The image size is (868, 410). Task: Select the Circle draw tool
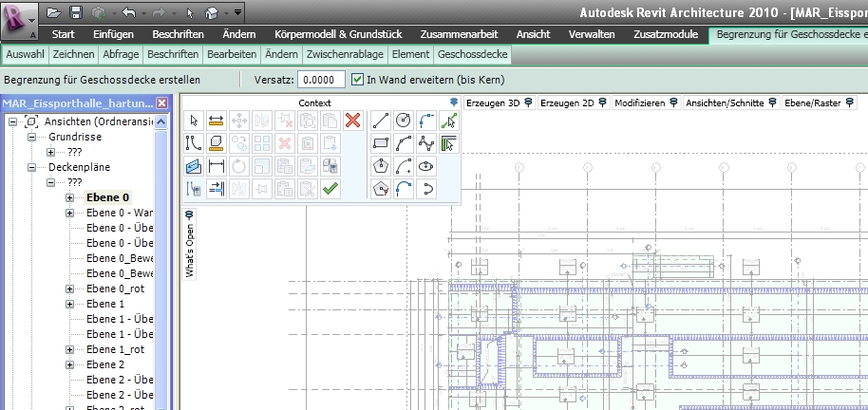pos(404,121)
